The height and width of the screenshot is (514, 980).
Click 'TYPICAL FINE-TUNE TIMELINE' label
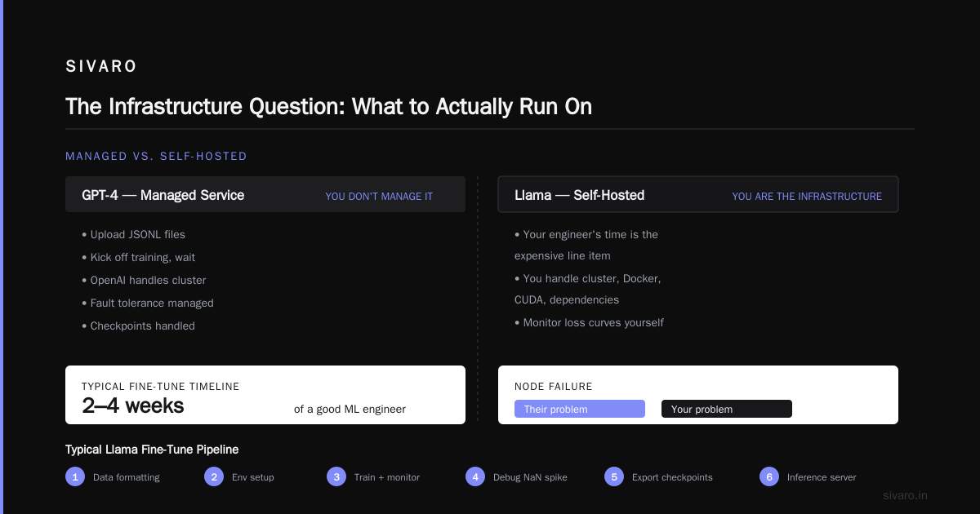point(161,387)
